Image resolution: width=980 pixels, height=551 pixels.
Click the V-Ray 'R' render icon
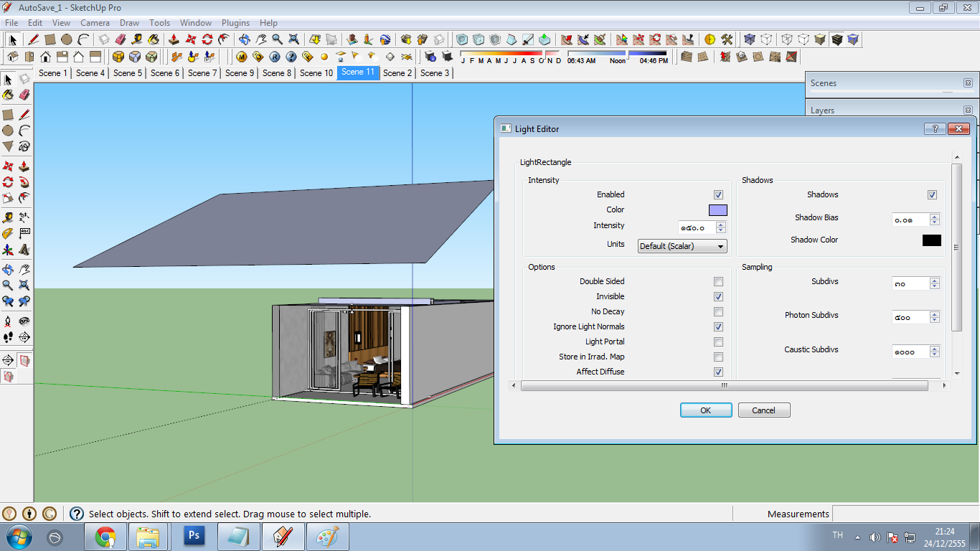tap(275, 57)
